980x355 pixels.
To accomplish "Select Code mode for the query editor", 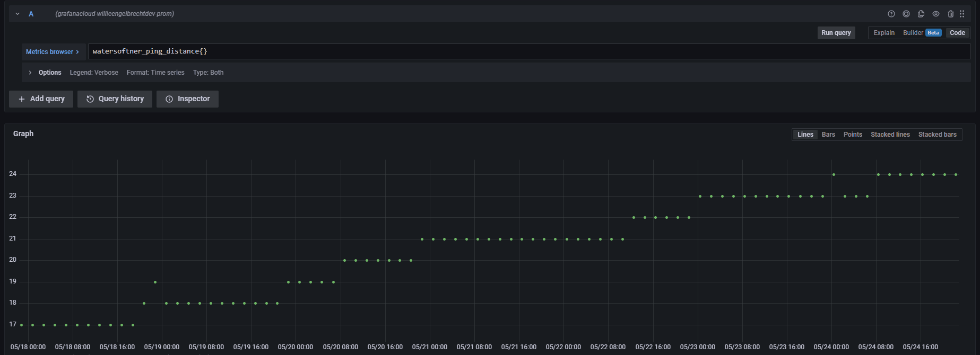I will click(957, 33).
